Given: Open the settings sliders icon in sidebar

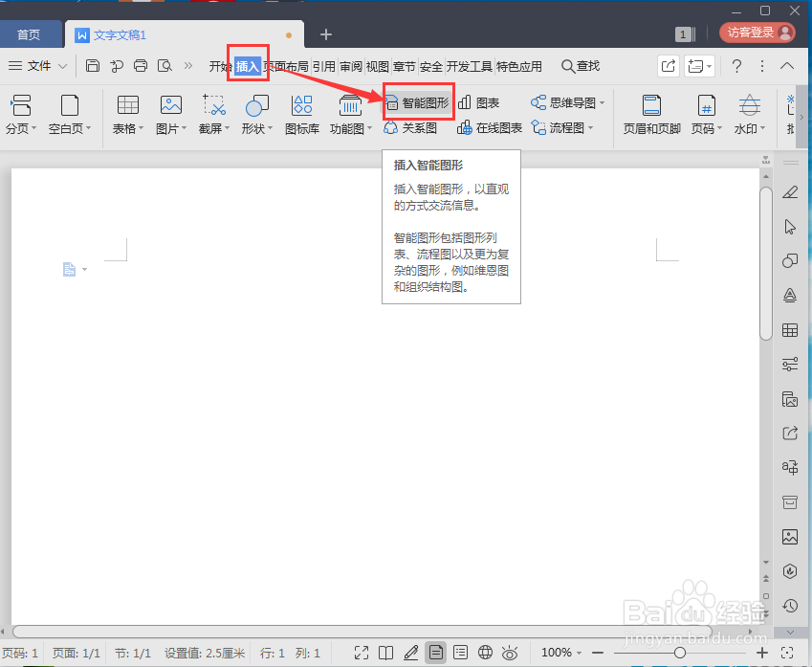Looking at the screenshot, I should [x=790, y=365].
